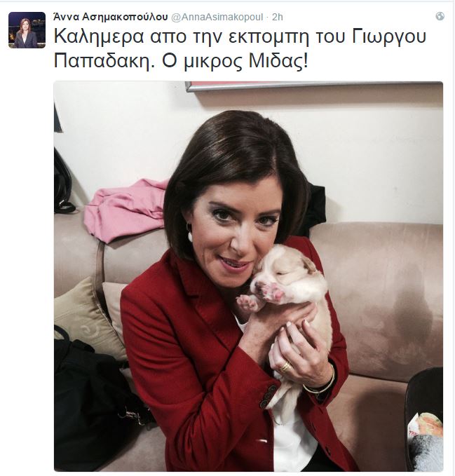Select the phrase Ο μικρος Μιδας!
Viewport: 455px width, 476px height.
click(x=235, y=61)
